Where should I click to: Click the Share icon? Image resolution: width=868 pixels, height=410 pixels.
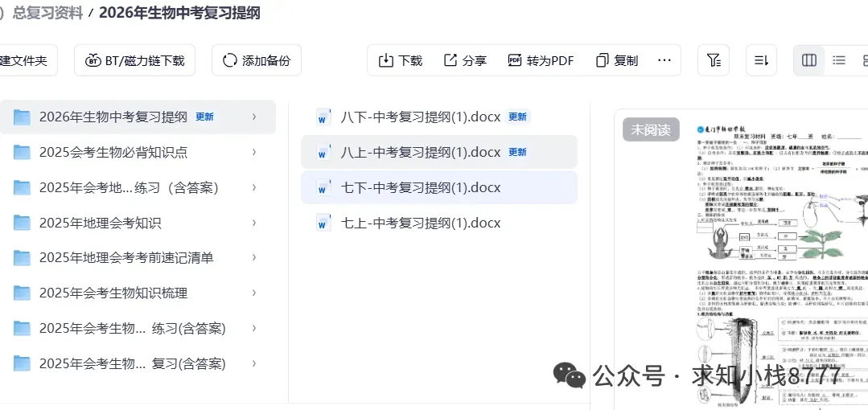pyautogui.click(x=450, y=60)
